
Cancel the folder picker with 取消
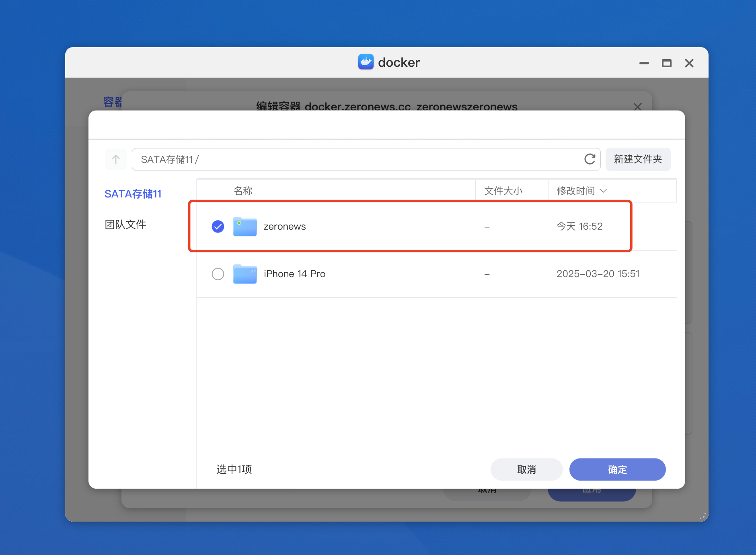tap(526, 469)
